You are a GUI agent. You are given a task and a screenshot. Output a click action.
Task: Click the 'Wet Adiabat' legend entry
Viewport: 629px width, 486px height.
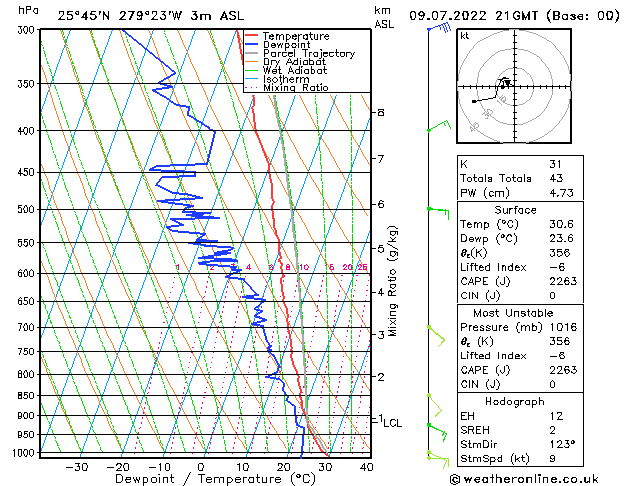point(295,70)
